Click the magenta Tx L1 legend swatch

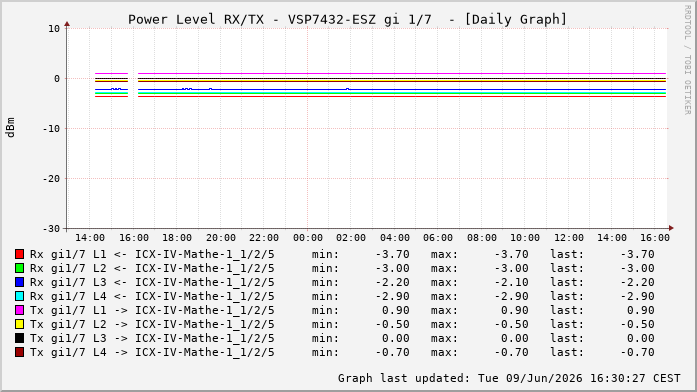[19, 310]
